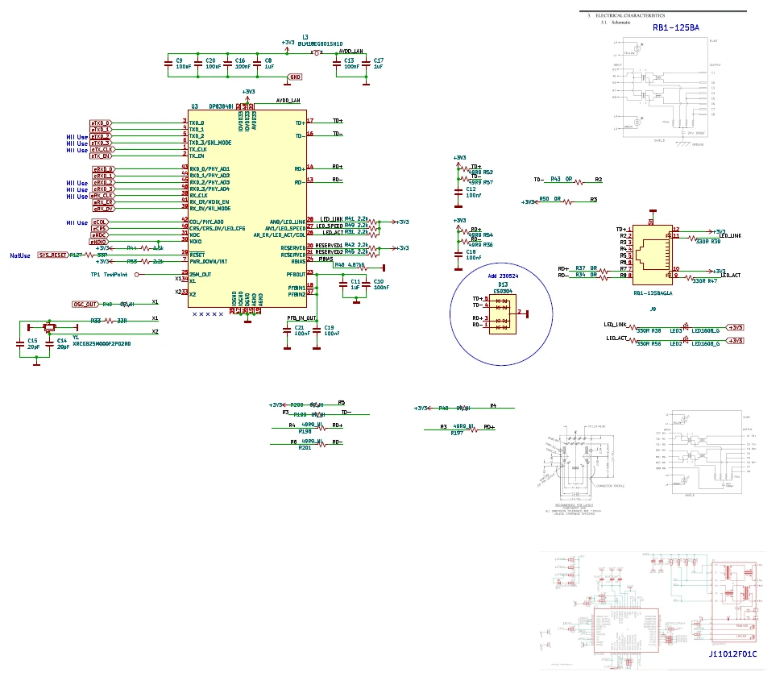This screenshot has height=693, width=784.
Task: Select capacitor C21 symbol
Action: pyautogui.click(x=287, y=330)
